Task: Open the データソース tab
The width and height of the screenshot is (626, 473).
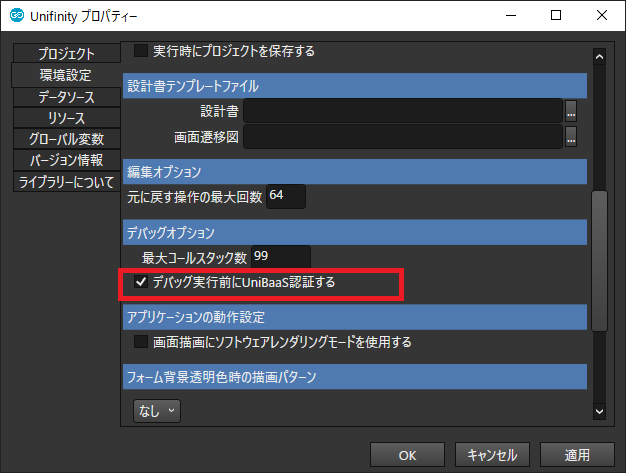Action: [66, 96]
